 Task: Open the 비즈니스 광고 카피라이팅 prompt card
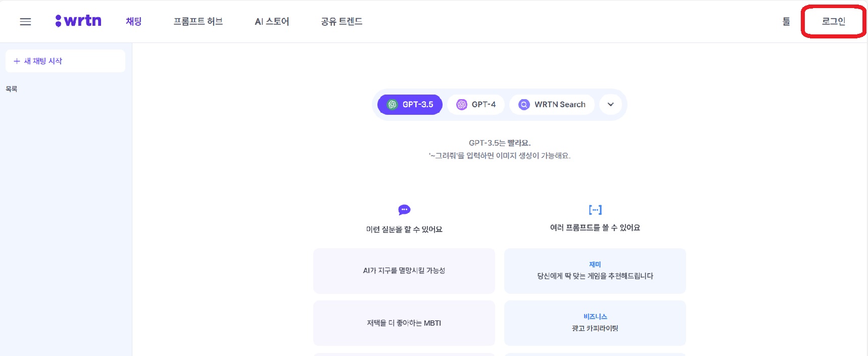tap(595, 323)
